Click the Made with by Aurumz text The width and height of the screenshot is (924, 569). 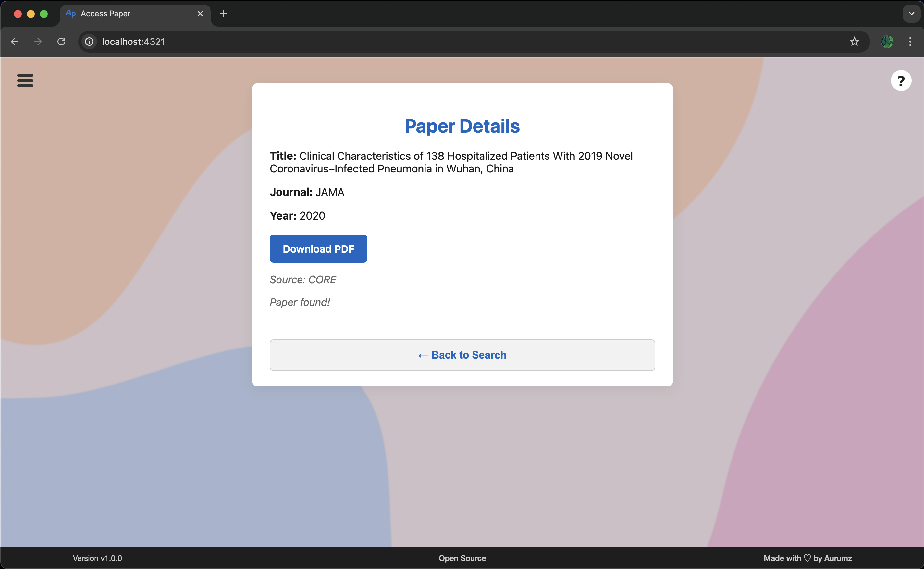click(807, 558)
